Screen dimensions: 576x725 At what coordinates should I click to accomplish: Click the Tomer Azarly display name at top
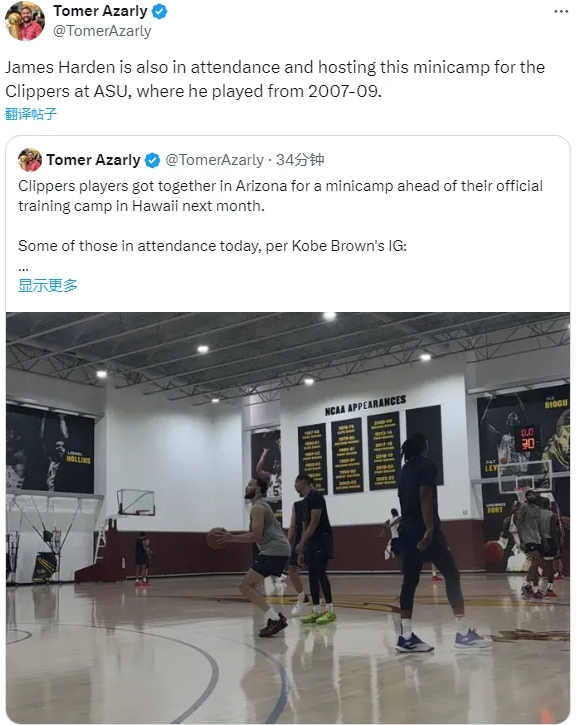100,11
